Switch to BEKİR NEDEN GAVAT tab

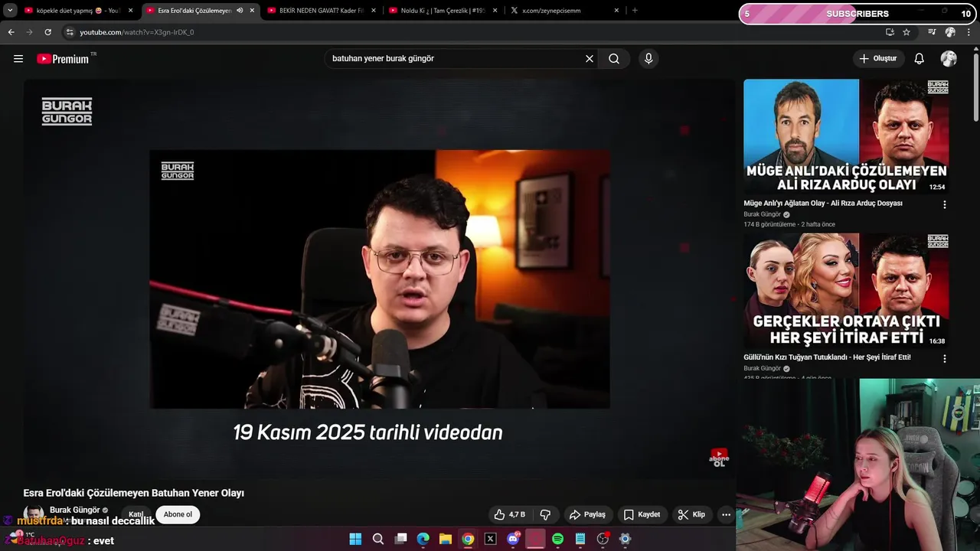point(322,11)
